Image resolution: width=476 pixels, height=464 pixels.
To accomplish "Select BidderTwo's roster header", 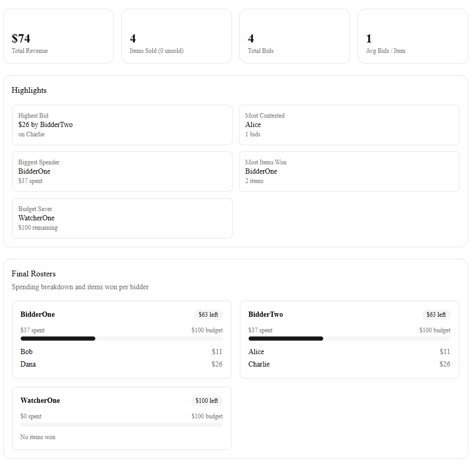I will pos(265,314).
